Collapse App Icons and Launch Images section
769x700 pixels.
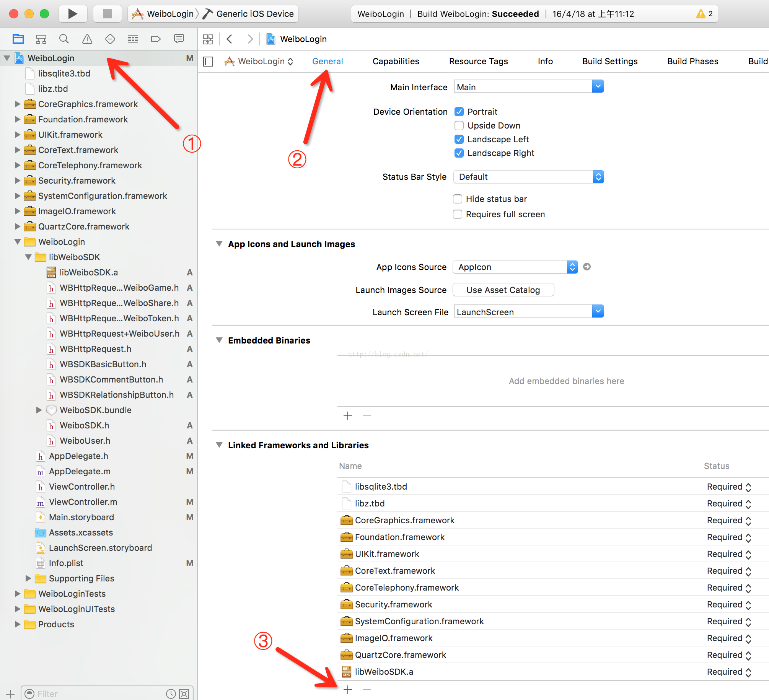click(219, 244)
